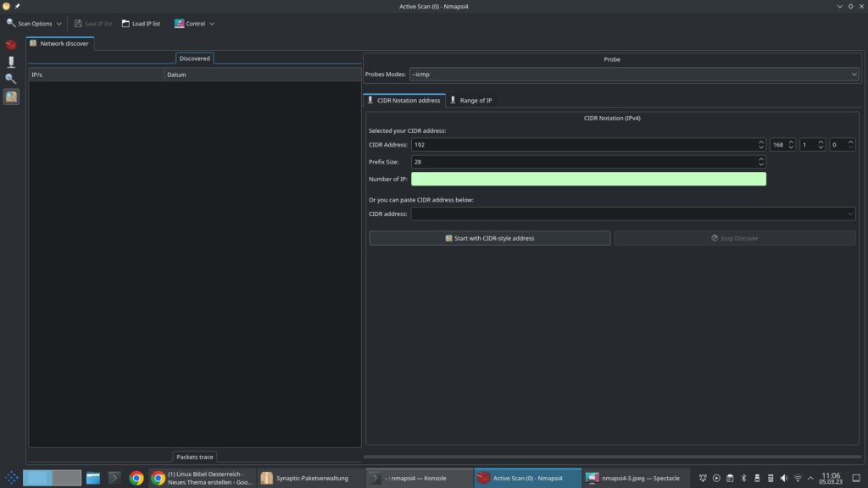The width and height of the screenshot is (868, 488).
Task: Open the CIDR Notation address tab
Action: [x=404, y=100]
